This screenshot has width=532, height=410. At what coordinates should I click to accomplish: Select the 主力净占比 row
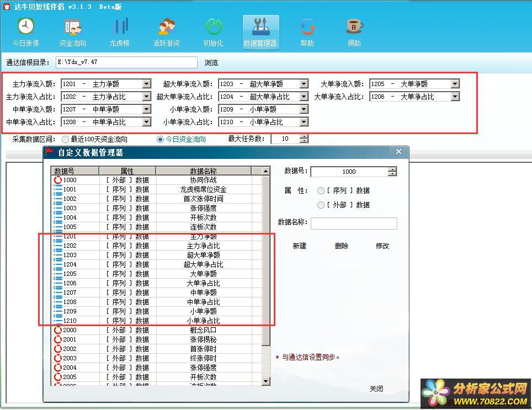156,246
